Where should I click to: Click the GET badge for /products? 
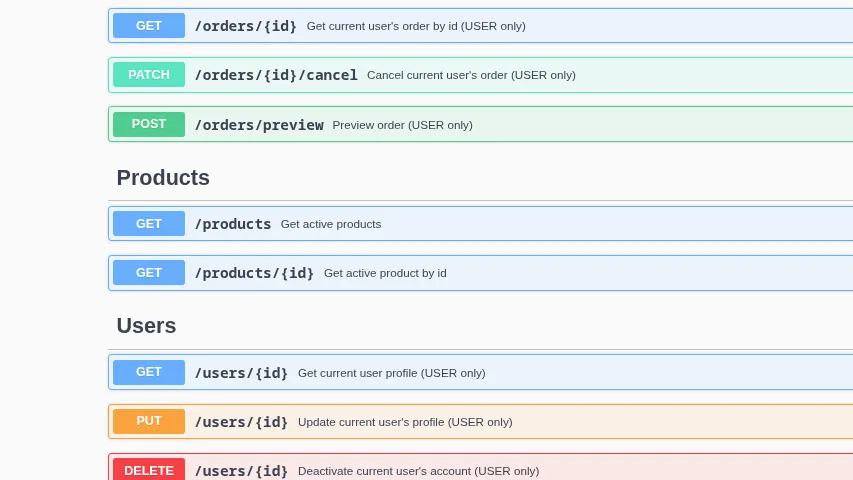(x=149, y=224)
